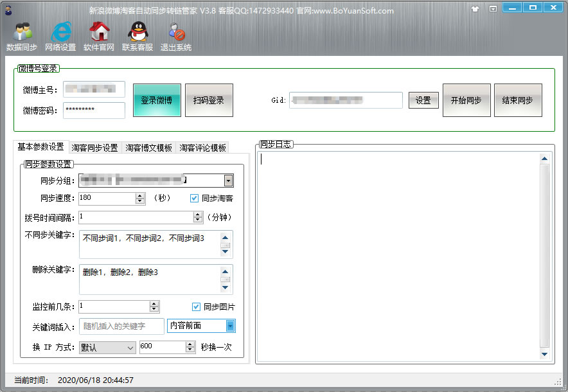
Task: Click the 同步日志 vertical scrollbar track
Action: pyautogui.click(x=544, y=256)
